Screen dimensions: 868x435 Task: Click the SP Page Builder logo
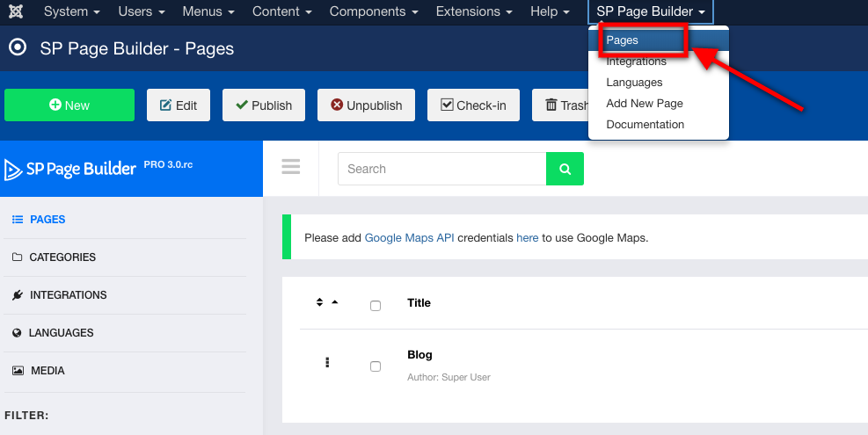[70, 169]
